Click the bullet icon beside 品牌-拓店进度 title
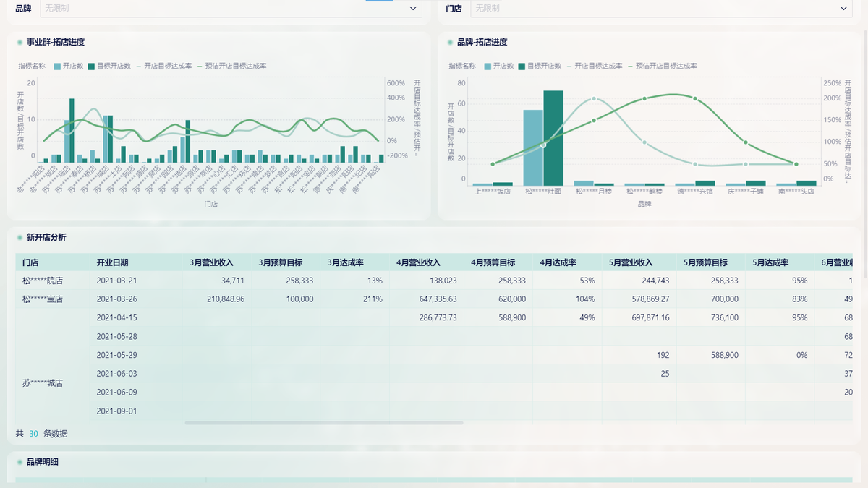The height and width of the screenshot is (488, 868). coord(451,43)
